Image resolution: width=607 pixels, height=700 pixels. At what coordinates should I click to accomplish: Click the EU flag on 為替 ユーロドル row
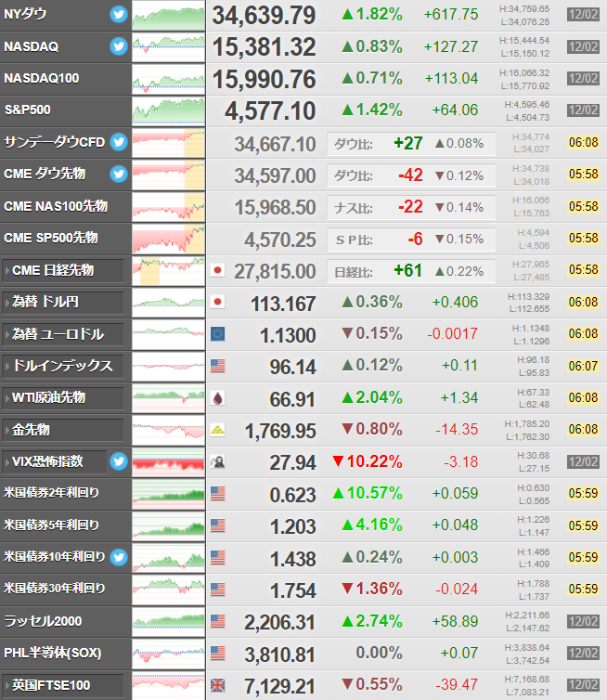click(217, 334)
